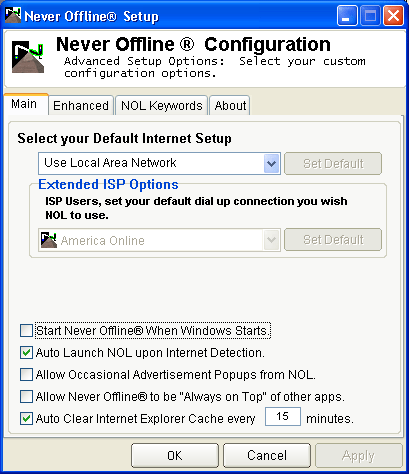Go to the About tab
This screenshot has width=409, height=474.
tap(230, 106)
